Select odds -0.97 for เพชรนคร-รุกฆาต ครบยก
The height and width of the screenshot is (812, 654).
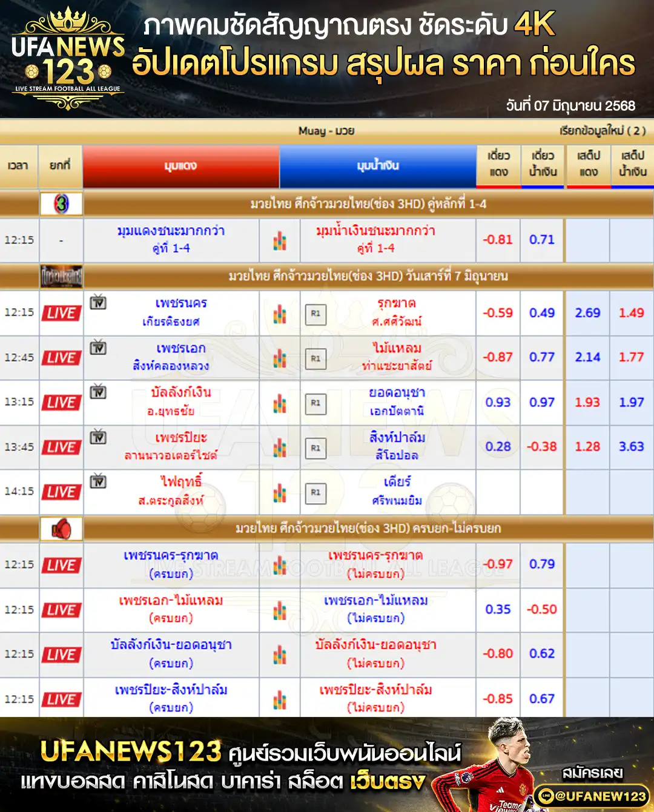click(x=498, y=564)
